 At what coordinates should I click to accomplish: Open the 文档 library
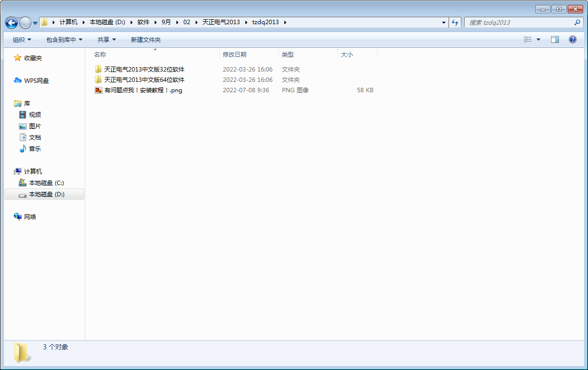click(35, 138)
